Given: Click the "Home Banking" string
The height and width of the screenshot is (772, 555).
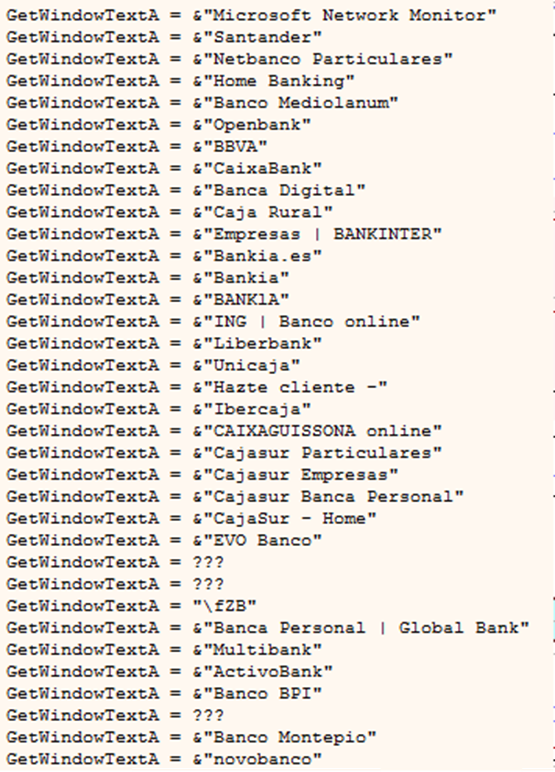Looking at the screenshot, I should point(180,81).
